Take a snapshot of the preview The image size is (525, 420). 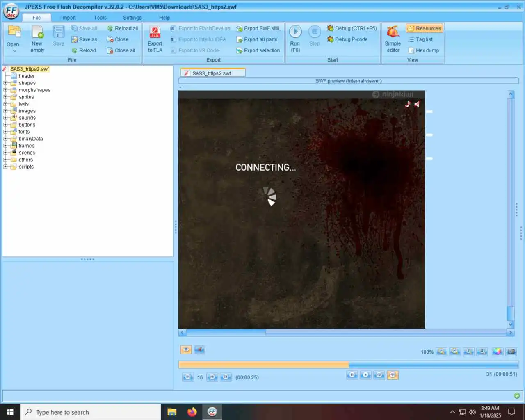pos(511,352)
